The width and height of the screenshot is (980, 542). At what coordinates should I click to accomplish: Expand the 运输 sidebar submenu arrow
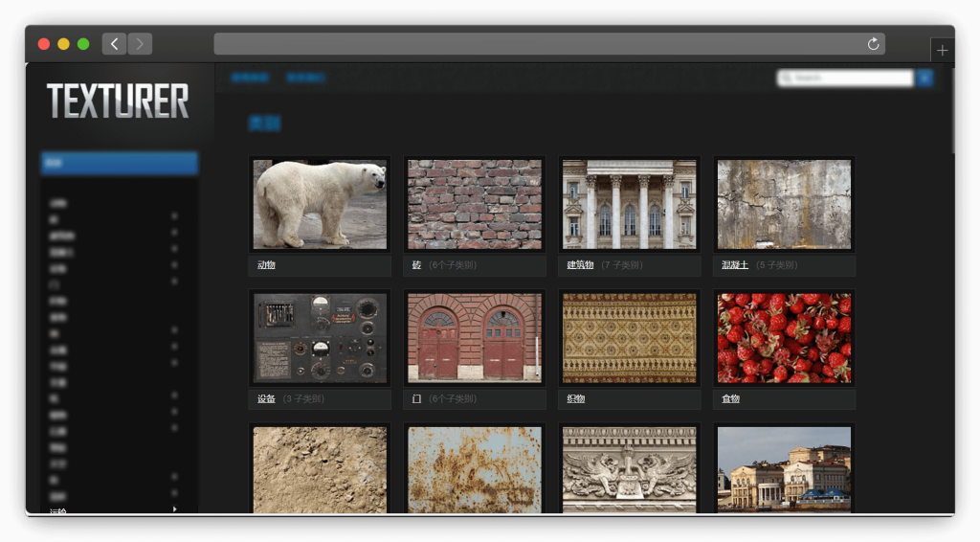[x=174, y=509]
